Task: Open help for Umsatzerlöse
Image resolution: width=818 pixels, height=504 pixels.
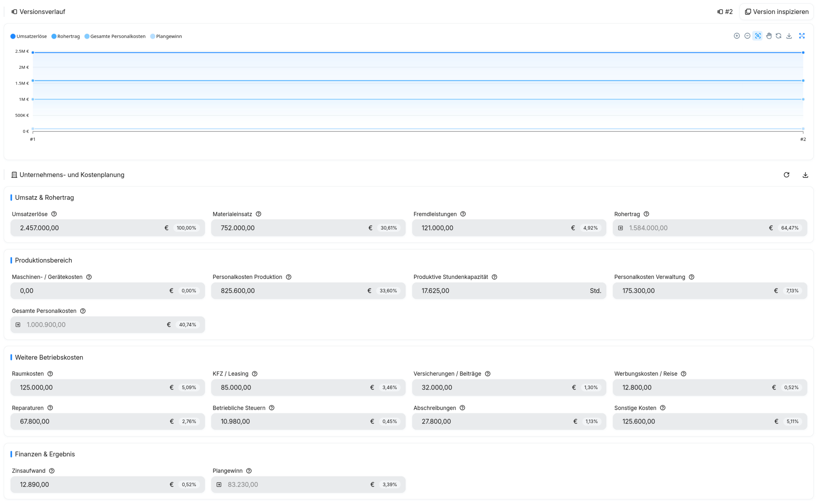Action: click(x=54, y=214)
